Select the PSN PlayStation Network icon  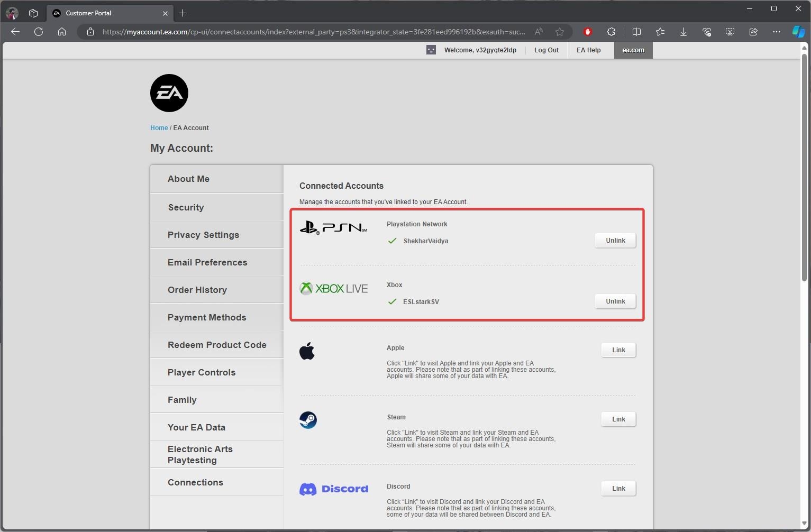(x=333, y=227)
